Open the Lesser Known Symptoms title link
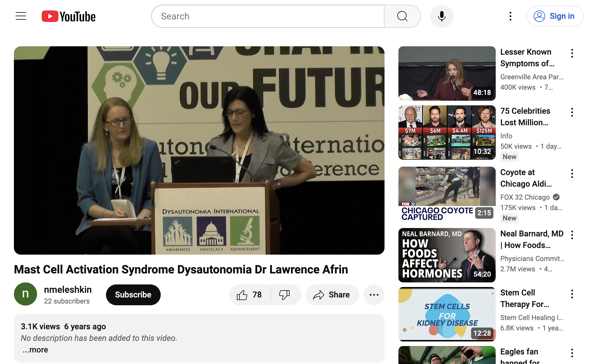Viewport: 593px width, 364px height. [527, 58]
